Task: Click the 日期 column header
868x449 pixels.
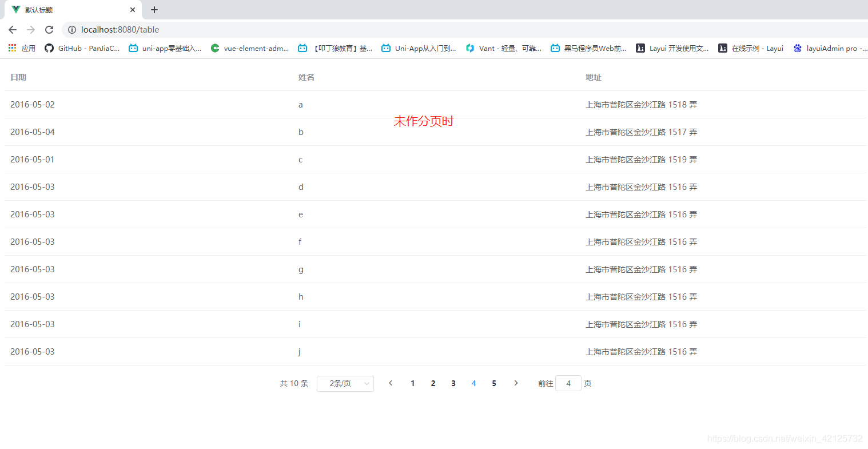Action: pyautogui.click(x=18, y=77)
